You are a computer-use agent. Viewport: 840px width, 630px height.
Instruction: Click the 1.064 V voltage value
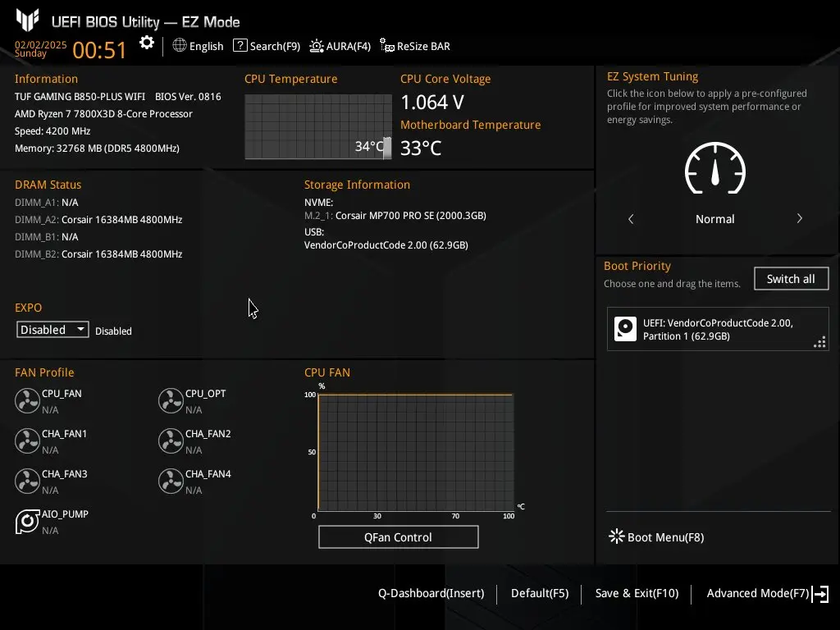pos(432,103)
